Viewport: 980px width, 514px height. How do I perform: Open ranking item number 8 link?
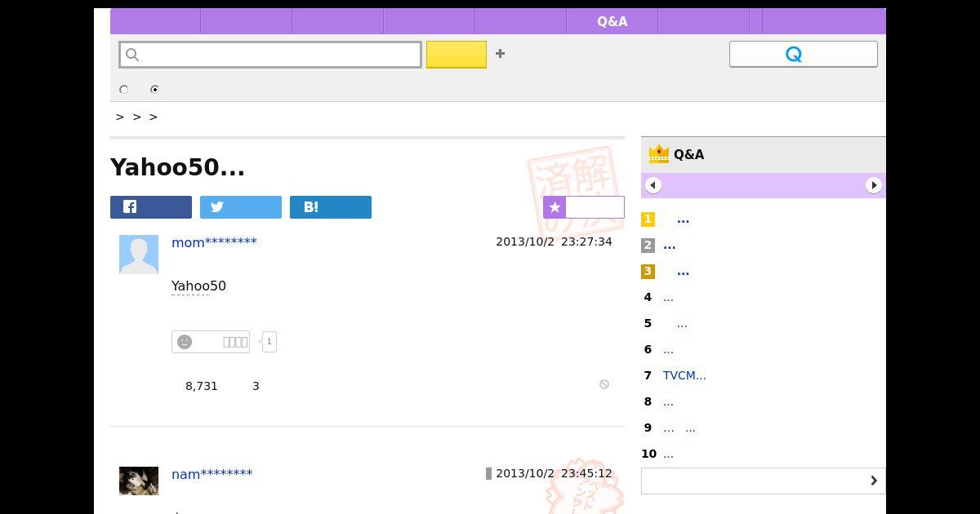[x=668, y=402]
